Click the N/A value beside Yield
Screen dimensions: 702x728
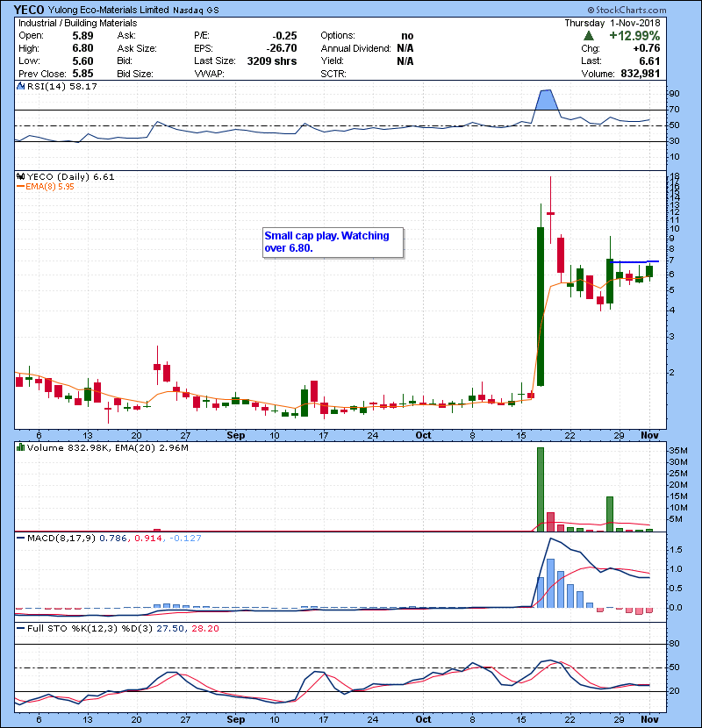(405, 61)
